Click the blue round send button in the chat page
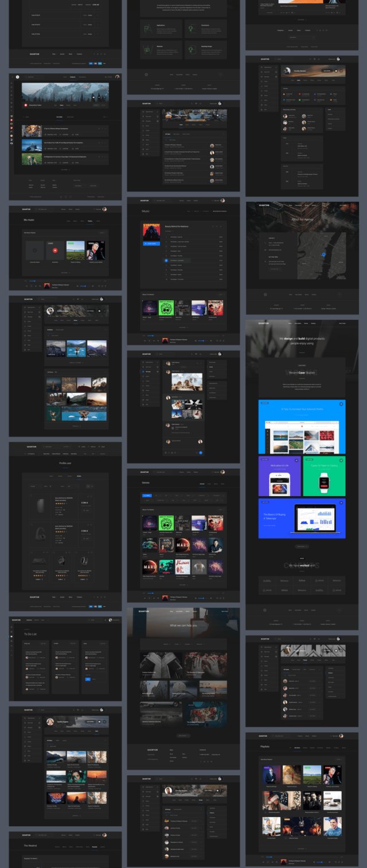The image size is (367, 868). 200,453
